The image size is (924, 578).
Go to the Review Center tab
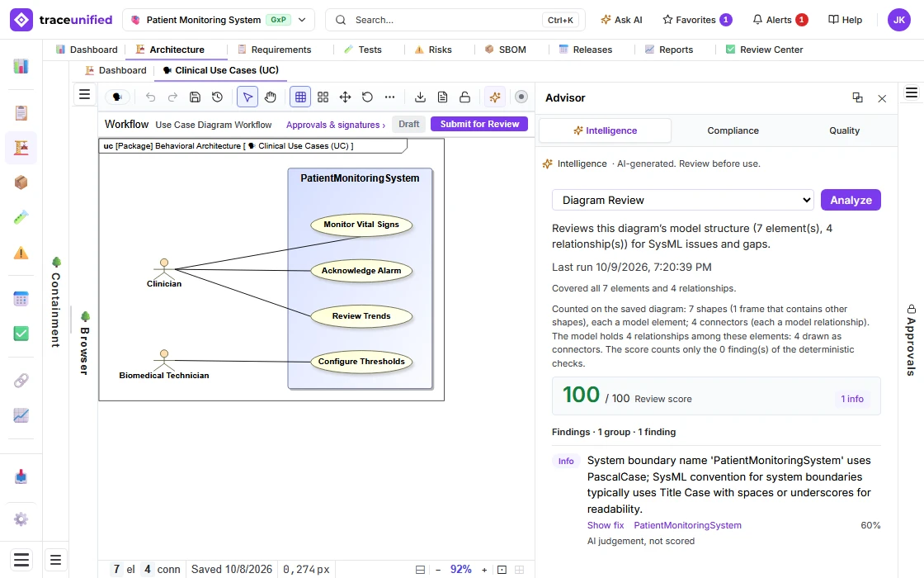(764, 50)
